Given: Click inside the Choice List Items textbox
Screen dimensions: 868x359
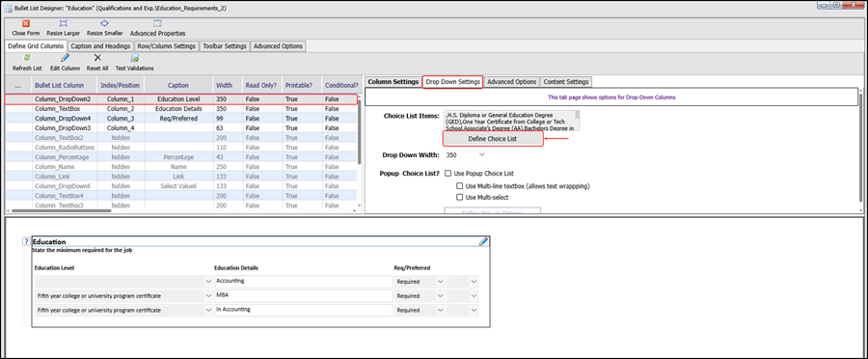Looking at the screenshot, I should point(509,121).
